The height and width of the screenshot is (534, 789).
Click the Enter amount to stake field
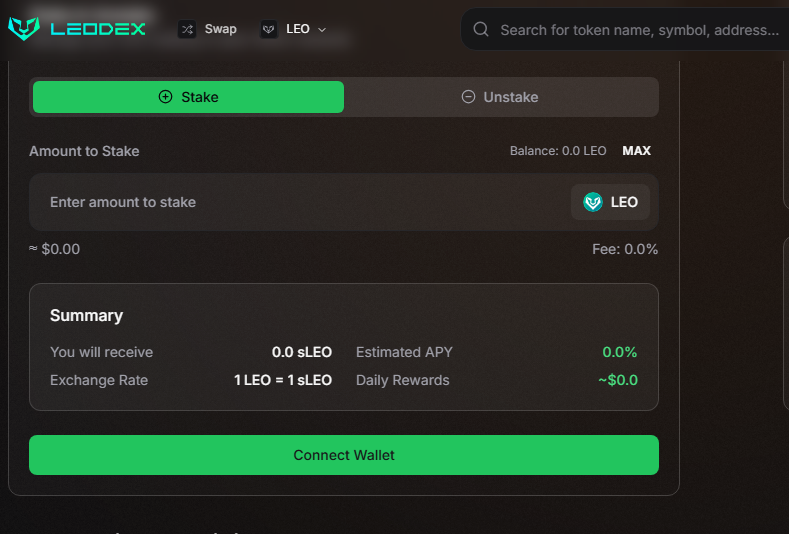300,202
